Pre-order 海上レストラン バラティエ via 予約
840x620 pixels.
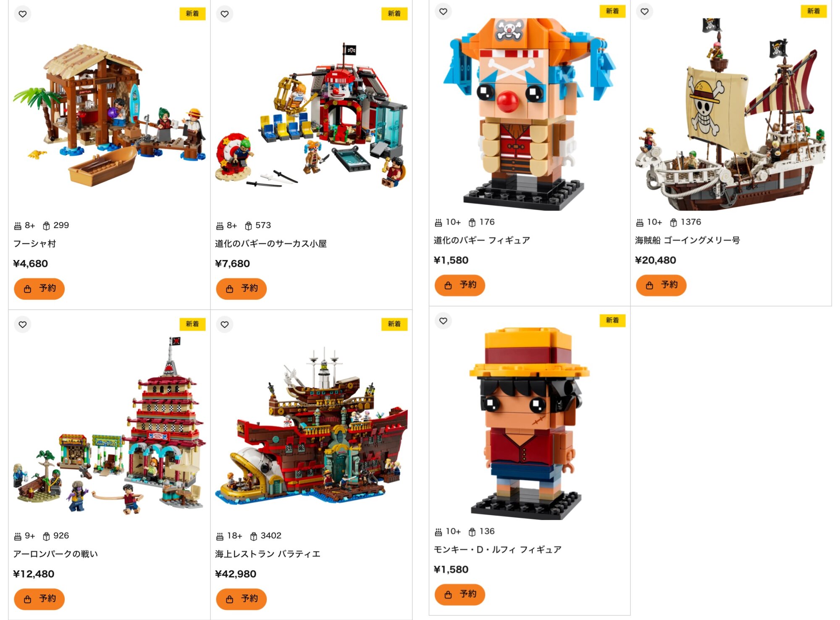[x=241, y=599]
